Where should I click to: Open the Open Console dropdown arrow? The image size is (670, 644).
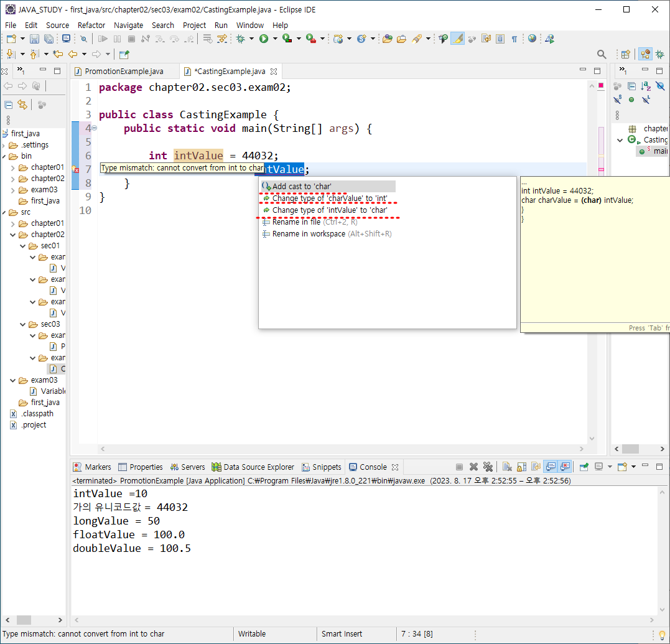tap(633, 467)
